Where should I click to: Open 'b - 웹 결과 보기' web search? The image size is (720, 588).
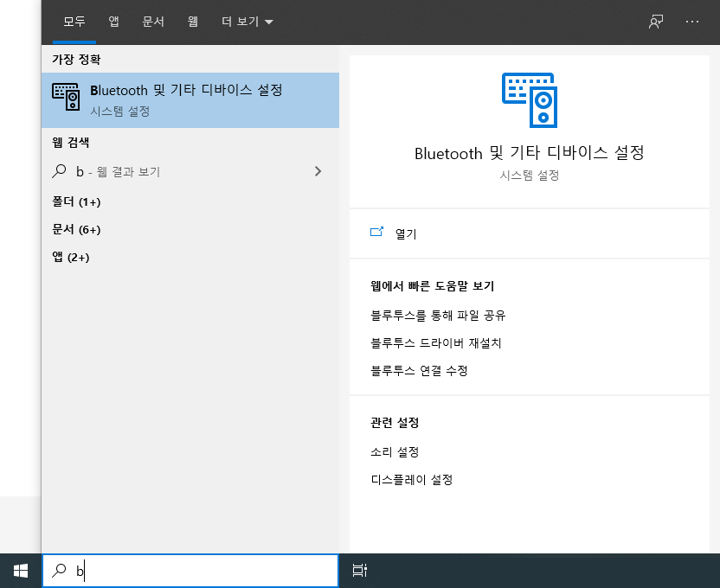tap(190, 171)
